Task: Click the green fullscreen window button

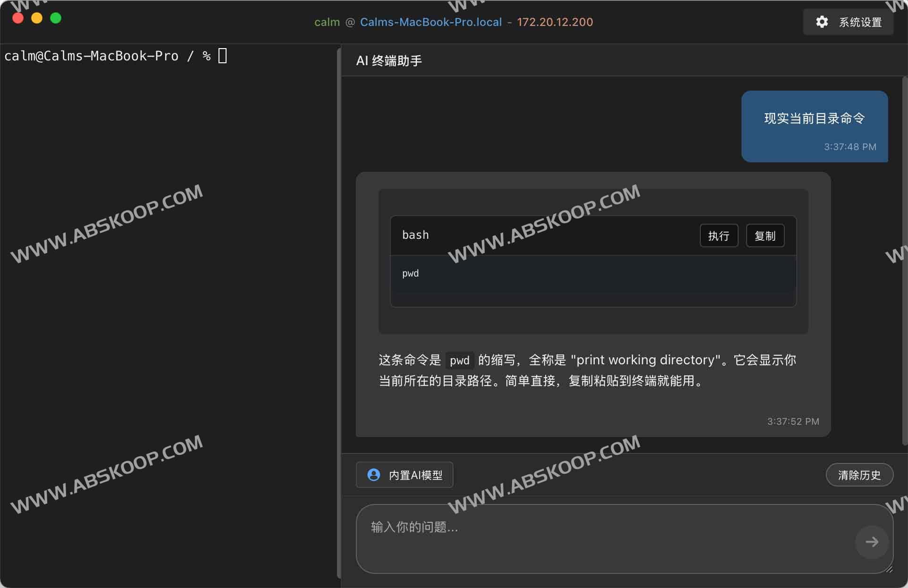Action: pyautogui.click(x=56, y=18)
